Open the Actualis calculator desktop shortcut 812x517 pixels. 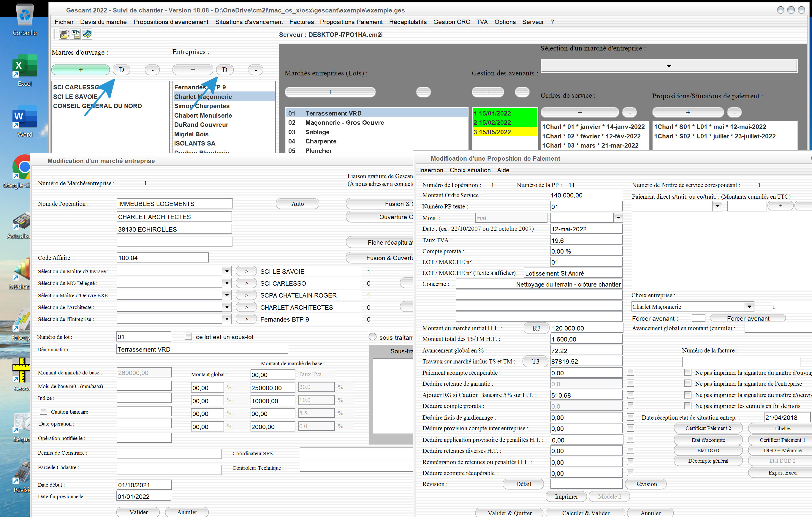pos(20,225)
